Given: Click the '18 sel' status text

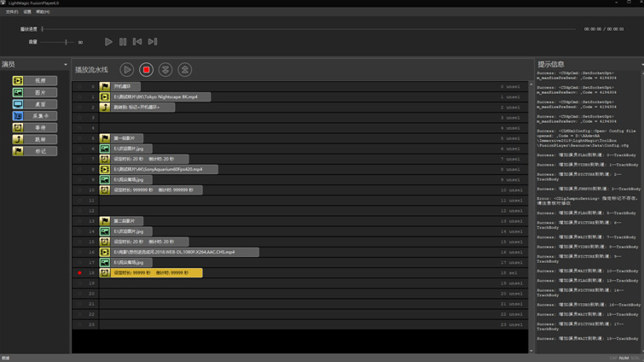Looking at the screenshot, I should [x=508, y=273].
